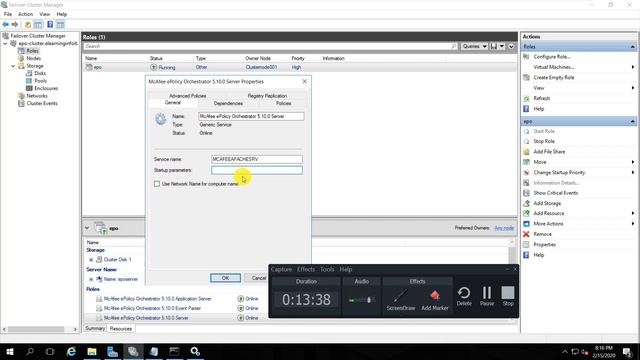Click the Back arrow toolbar icon

point(6,24)
